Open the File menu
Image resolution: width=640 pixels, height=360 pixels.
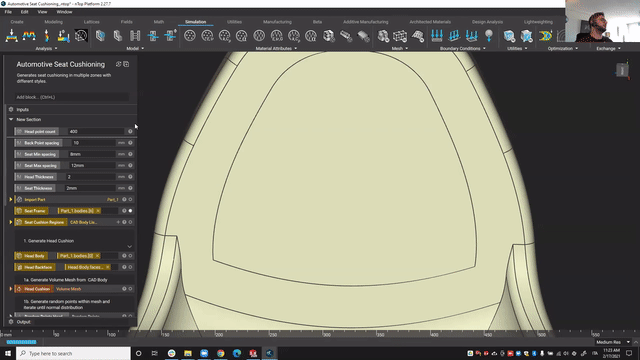(x=8, y=12)
